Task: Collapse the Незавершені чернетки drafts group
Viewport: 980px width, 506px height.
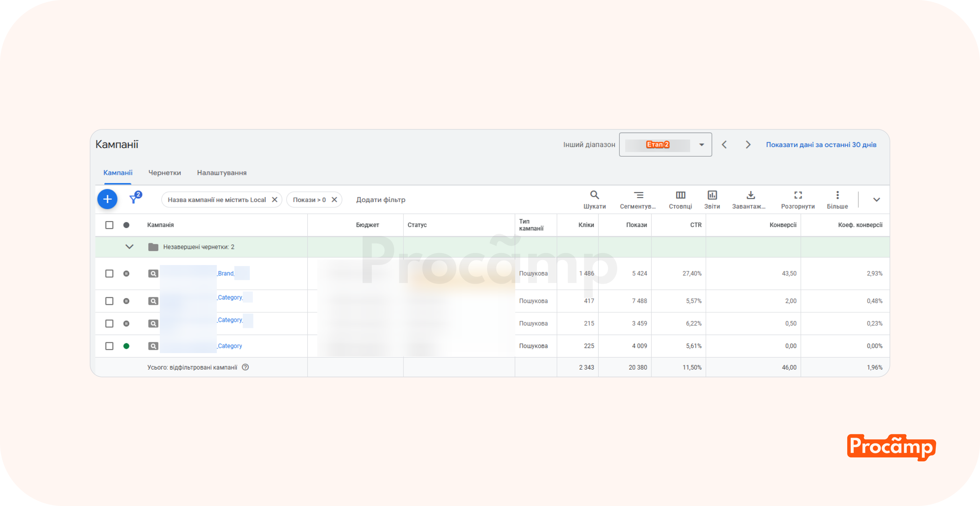Action: coord(129,247)
